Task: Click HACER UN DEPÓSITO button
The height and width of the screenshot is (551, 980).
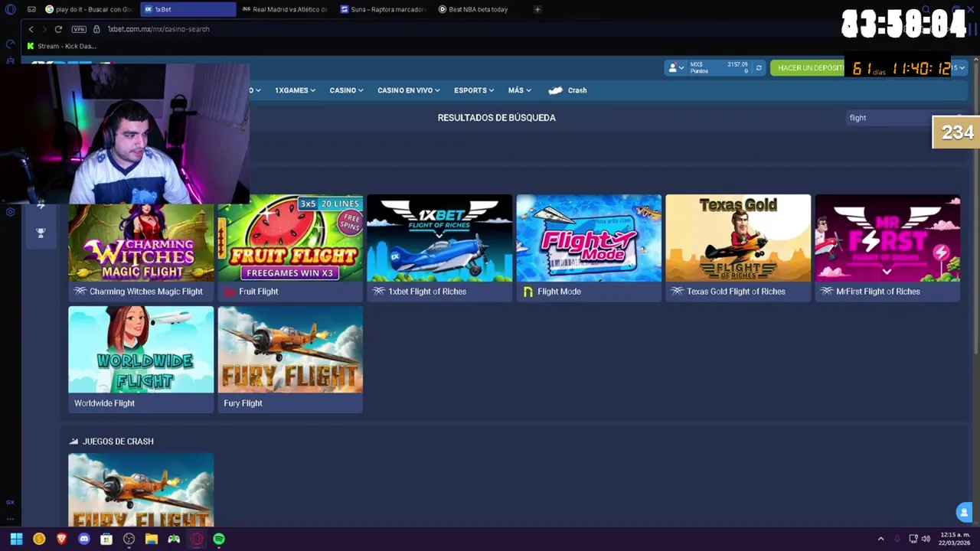Action: [x=810, y=68]
